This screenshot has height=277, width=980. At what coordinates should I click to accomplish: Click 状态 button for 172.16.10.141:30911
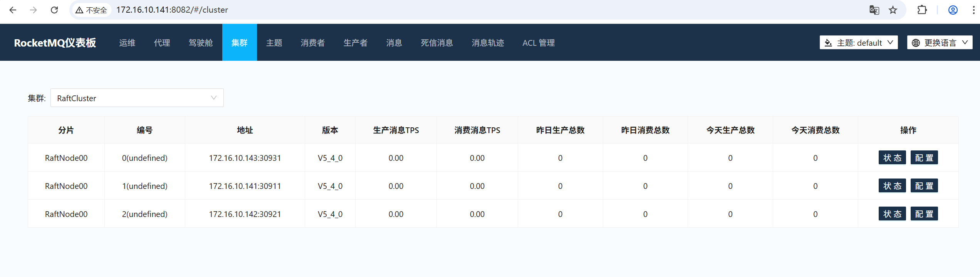[x=892, y=186]
